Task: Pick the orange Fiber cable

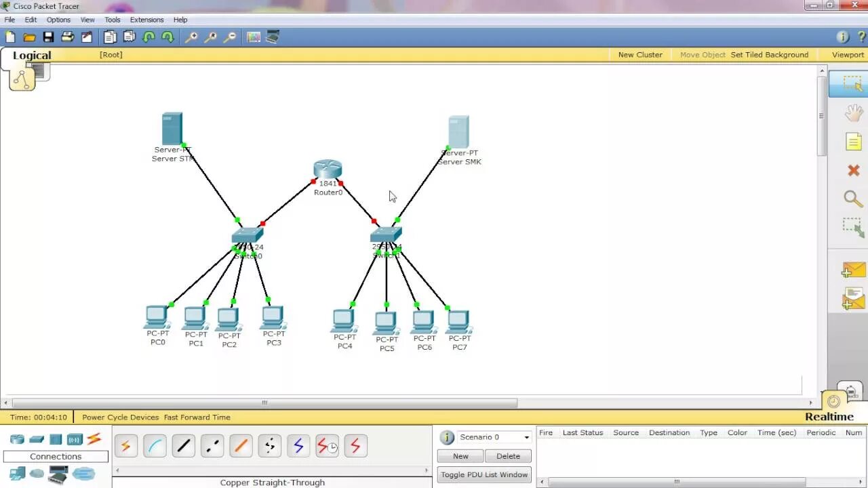Action: click(x=241, y=446)
